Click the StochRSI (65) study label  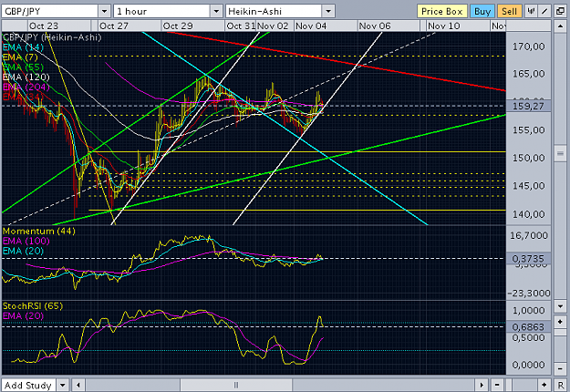33,306
